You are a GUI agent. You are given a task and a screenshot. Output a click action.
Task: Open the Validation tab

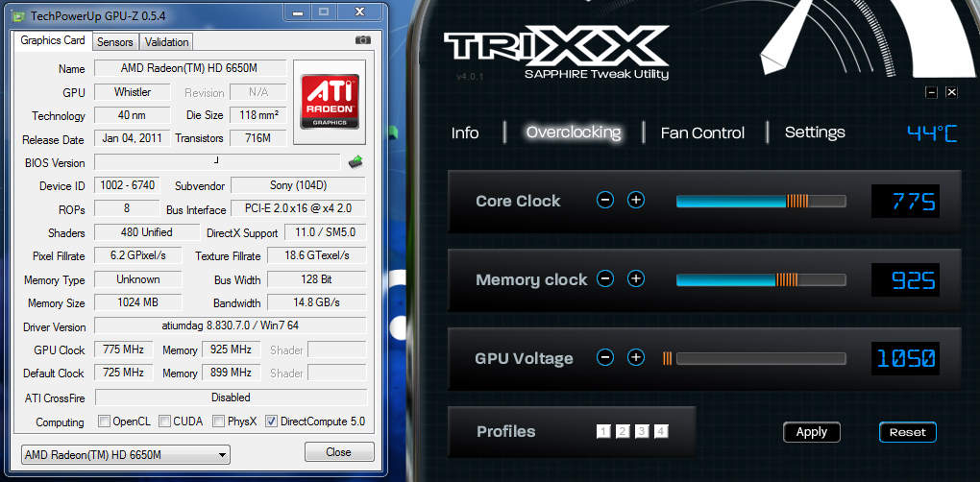[166, 42]
